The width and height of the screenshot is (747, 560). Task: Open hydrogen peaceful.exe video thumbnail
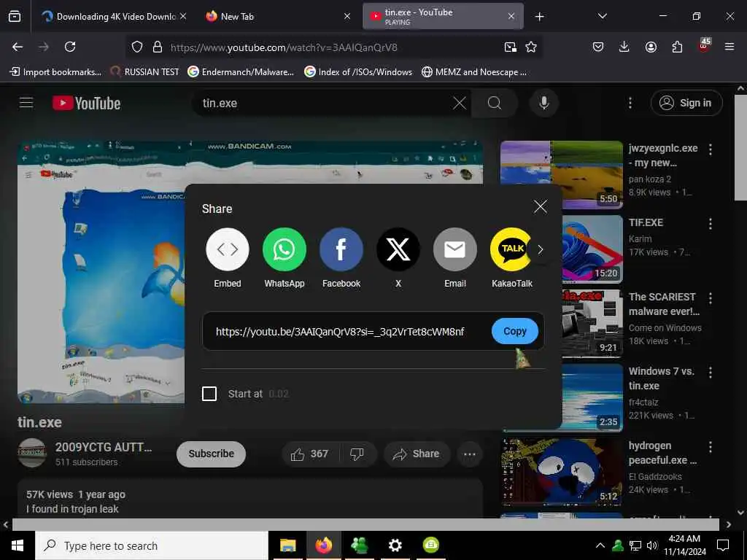point(561,472)
